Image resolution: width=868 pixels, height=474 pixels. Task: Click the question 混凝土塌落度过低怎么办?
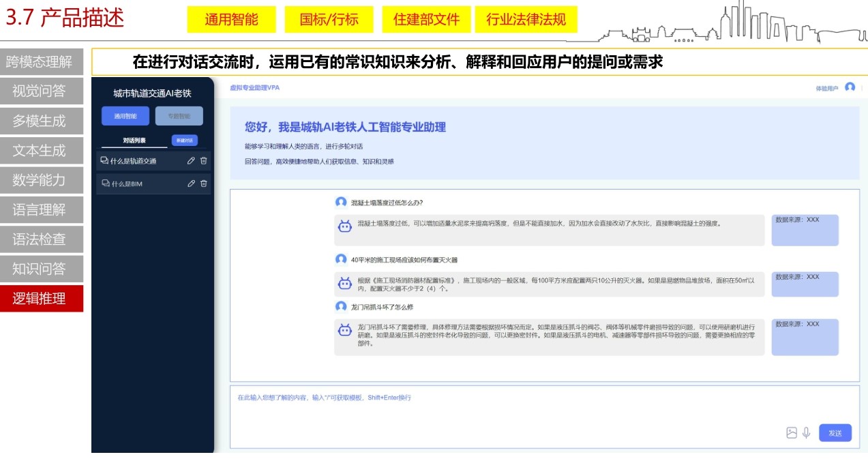[387, 203]
